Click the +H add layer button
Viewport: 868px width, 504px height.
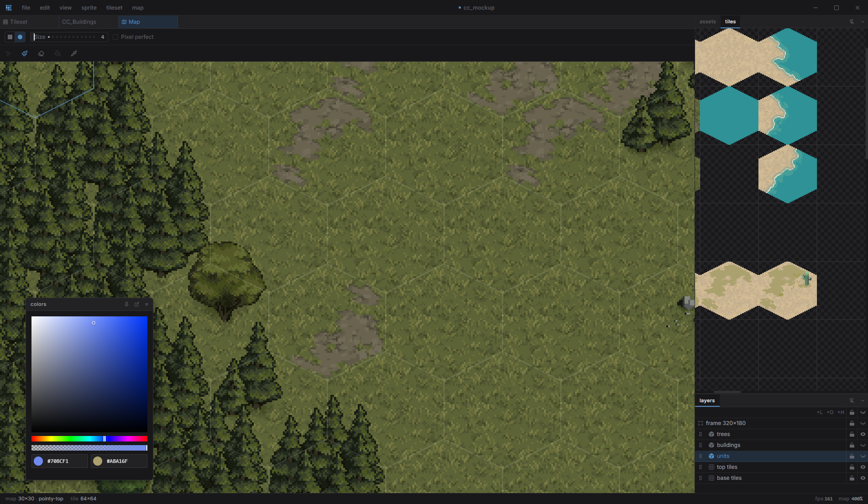841,412
